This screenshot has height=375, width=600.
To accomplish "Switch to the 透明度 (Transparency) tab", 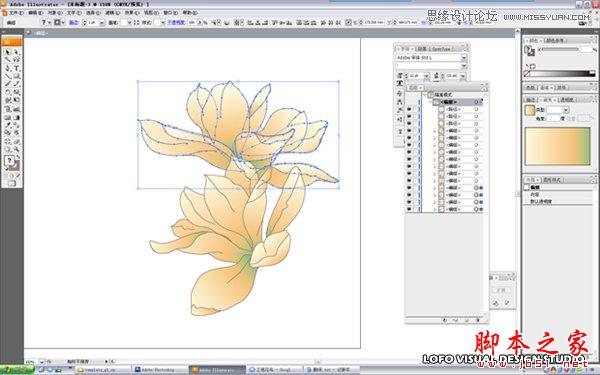I will coord(567,99).
